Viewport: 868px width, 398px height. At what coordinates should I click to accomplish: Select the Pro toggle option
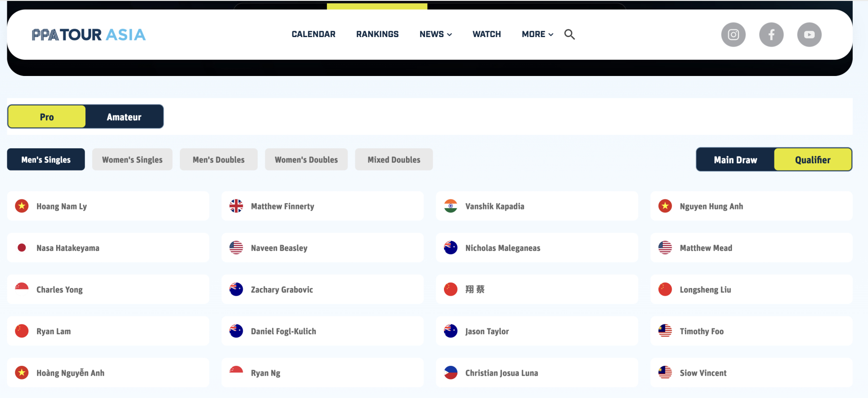coord(47,117)
